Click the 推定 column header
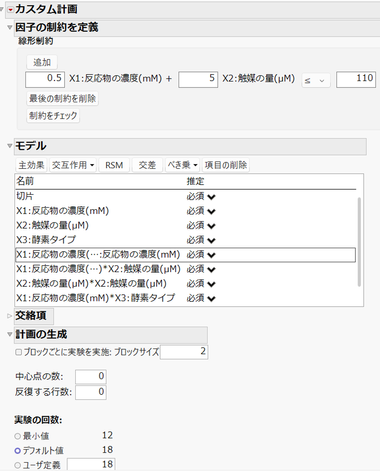380x471 pixels. pyautogui.click(x=195, y=181)
